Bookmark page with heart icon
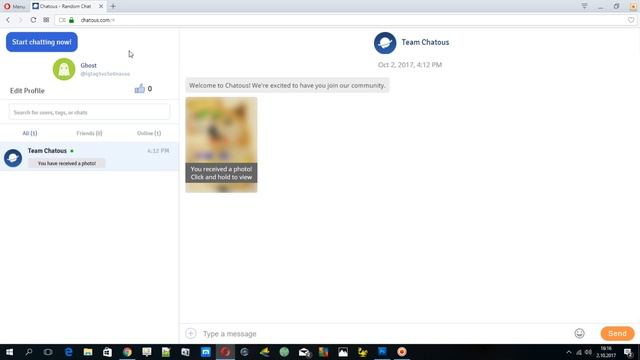This screenshot has width=640, height=360. pos(631,20)
